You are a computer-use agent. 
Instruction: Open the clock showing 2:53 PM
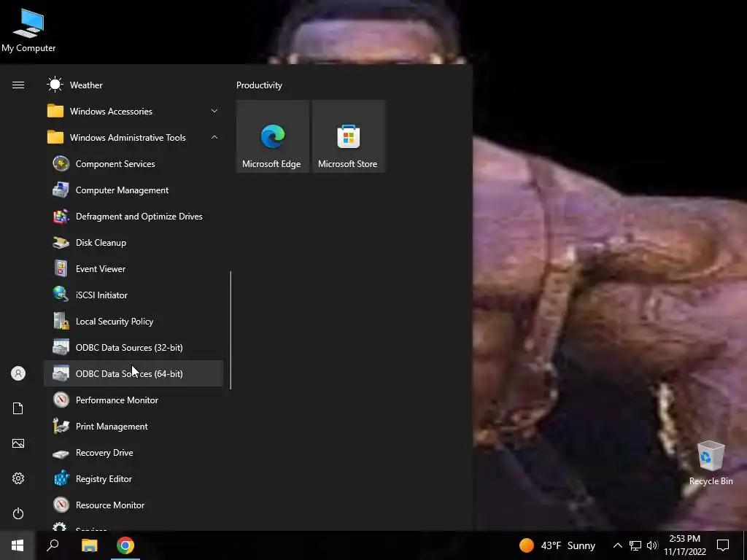(685, 545)
